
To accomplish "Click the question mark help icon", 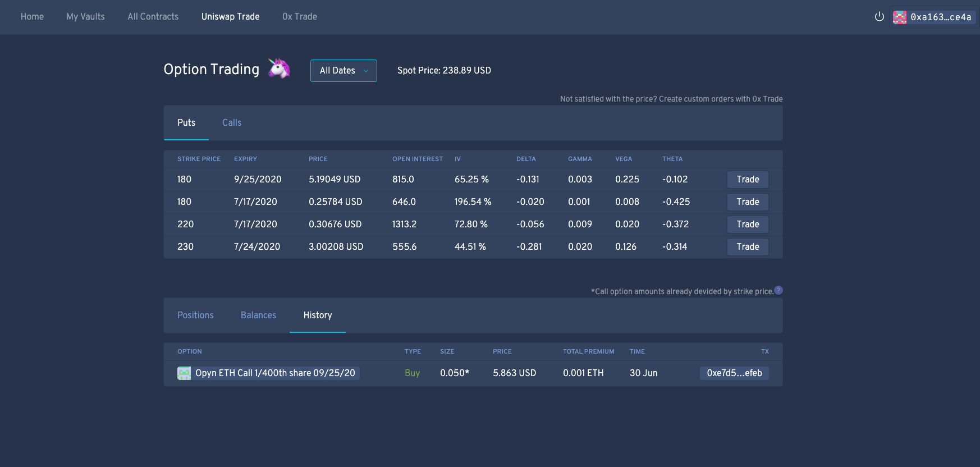I will point(778,290).
